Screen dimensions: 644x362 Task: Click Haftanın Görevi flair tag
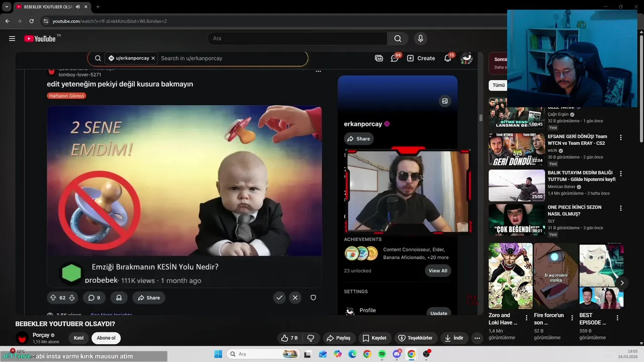(x=66, y=96)
